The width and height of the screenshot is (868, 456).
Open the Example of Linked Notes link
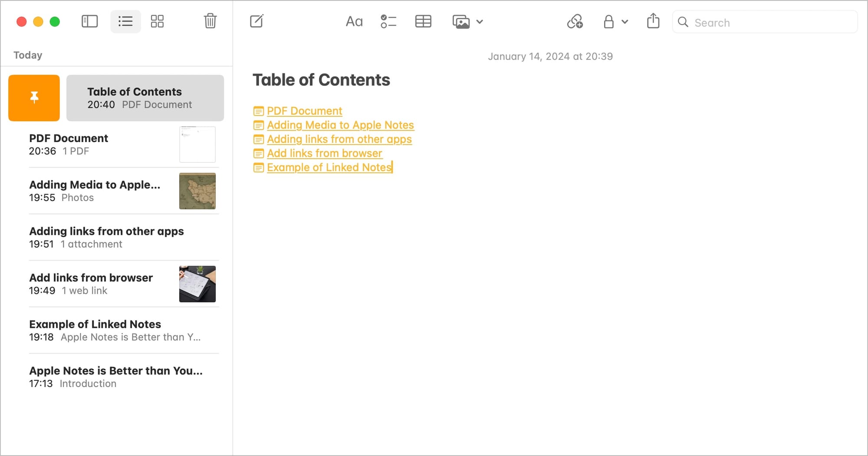click(x=329, y=168)
